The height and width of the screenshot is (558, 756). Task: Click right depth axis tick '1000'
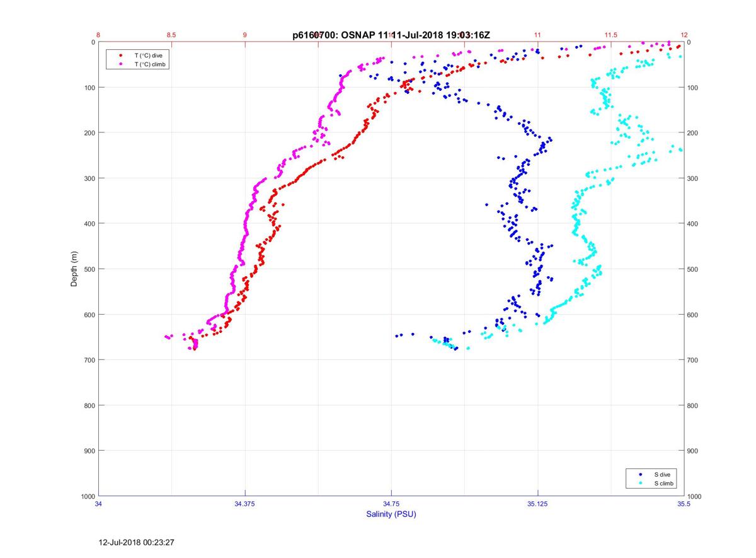pos(696,496)
